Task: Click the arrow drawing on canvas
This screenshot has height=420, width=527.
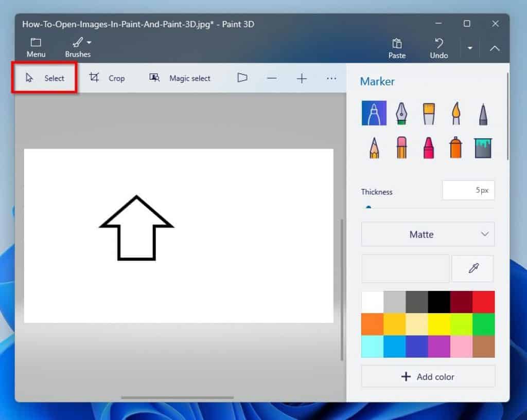Action: (x=136, y=228)
